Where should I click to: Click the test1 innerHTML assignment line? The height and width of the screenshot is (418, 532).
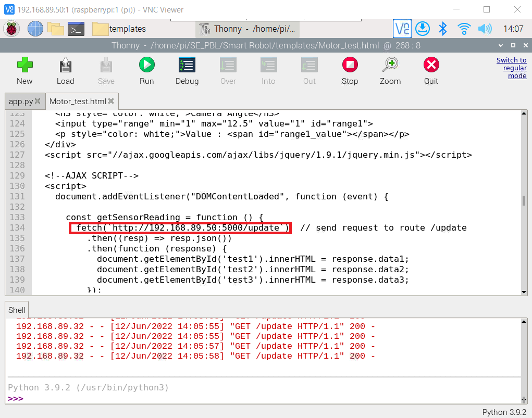pos(253,259)
